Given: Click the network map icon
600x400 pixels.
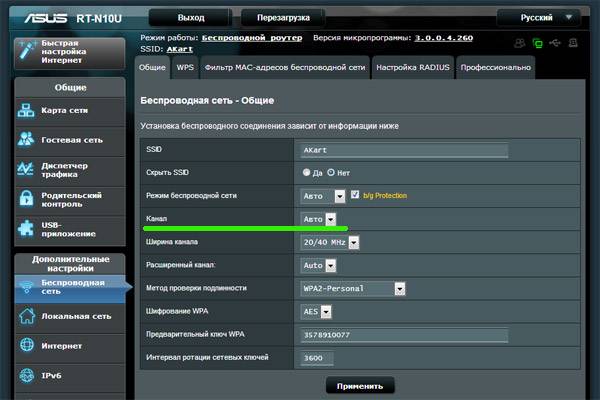Looking at the screenshot, I should [x=26, y=111].
